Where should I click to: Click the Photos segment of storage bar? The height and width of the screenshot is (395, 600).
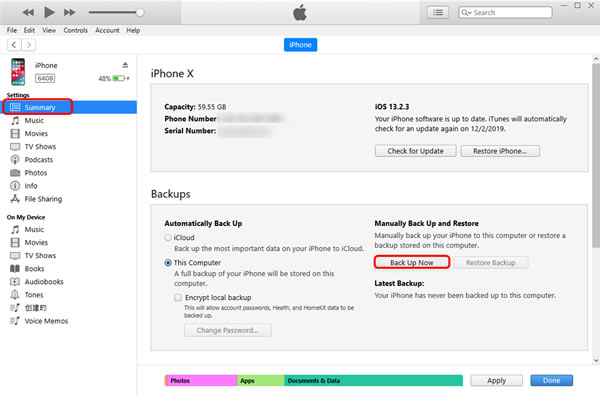tap(201, 380)
